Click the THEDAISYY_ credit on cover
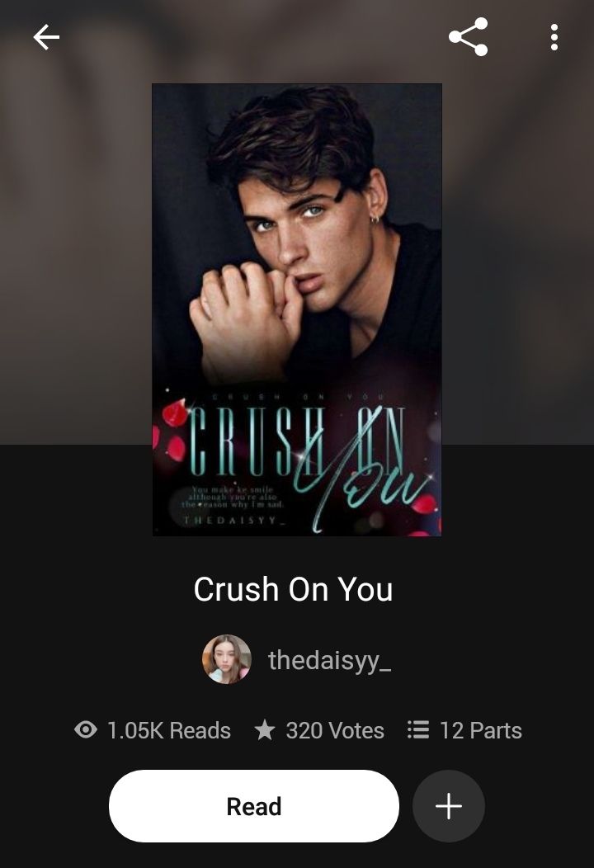This screenshot has height=868, width=594. (234, 521)
